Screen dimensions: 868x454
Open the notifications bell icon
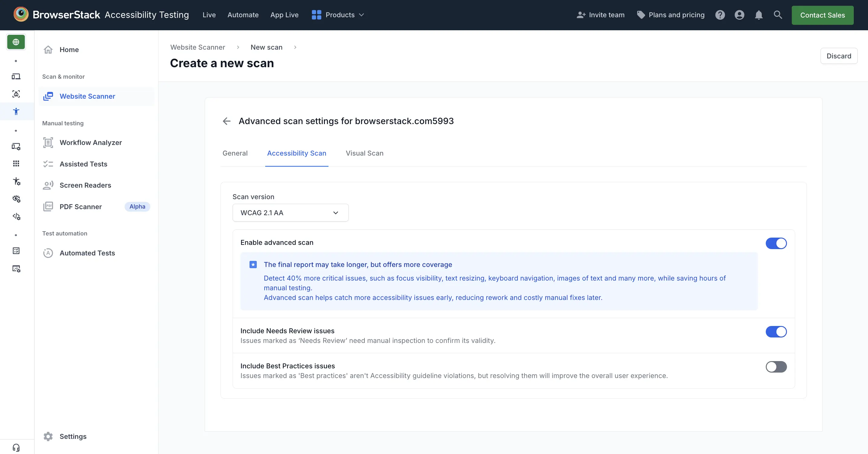click(x=759, y=15)
